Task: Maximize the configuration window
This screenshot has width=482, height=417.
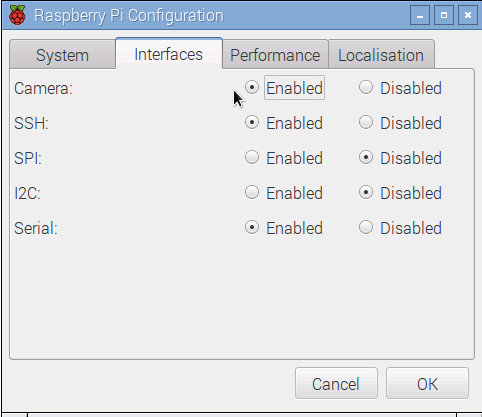Action: pyautogui.click(x=444, y=15)
